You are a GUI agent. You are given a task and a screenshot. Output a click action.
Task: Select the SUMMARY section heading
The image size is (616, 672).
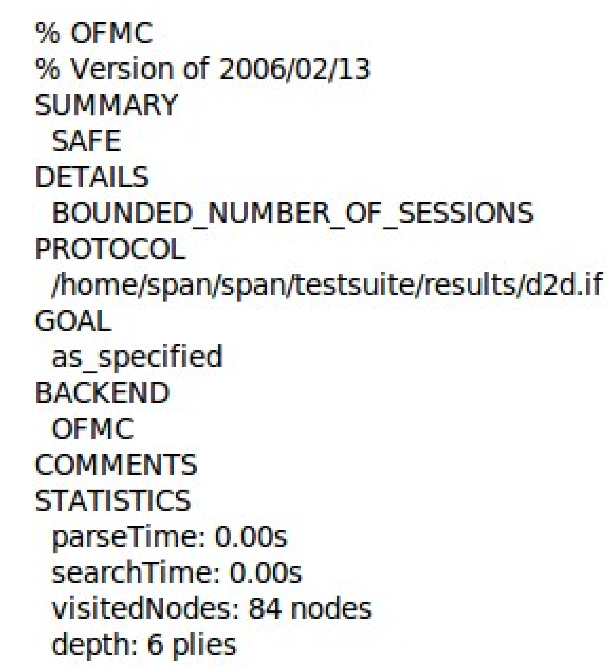click(106, 105)
